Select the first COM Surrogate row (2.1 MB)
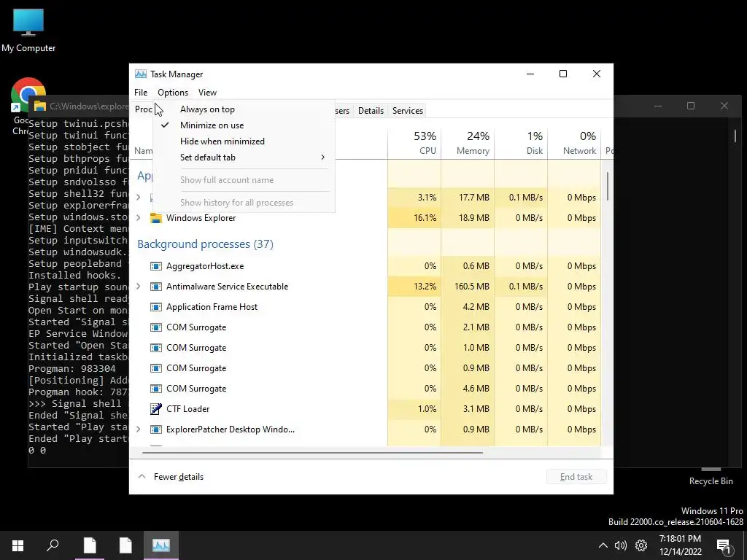Image resolution: width=747 pixels, height=560 pixels. pyautogui.click(x=367, y=327)
